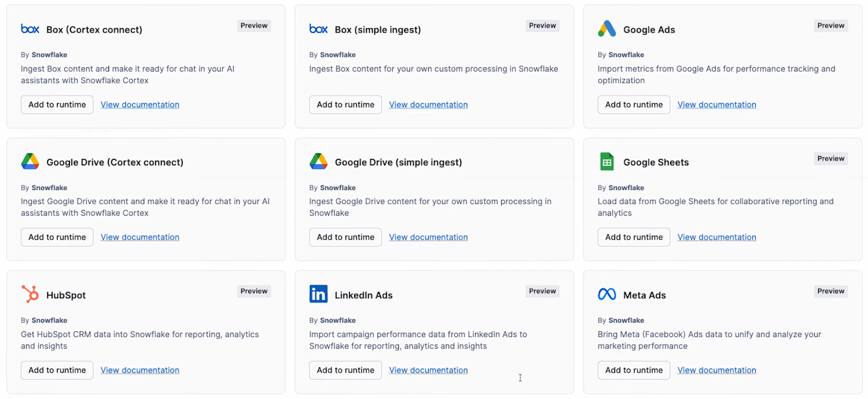The width and height of the screenshot is (868, 399).
Task: Click the Box logo on Box (simple ingest) card
Action: [318, 29]
